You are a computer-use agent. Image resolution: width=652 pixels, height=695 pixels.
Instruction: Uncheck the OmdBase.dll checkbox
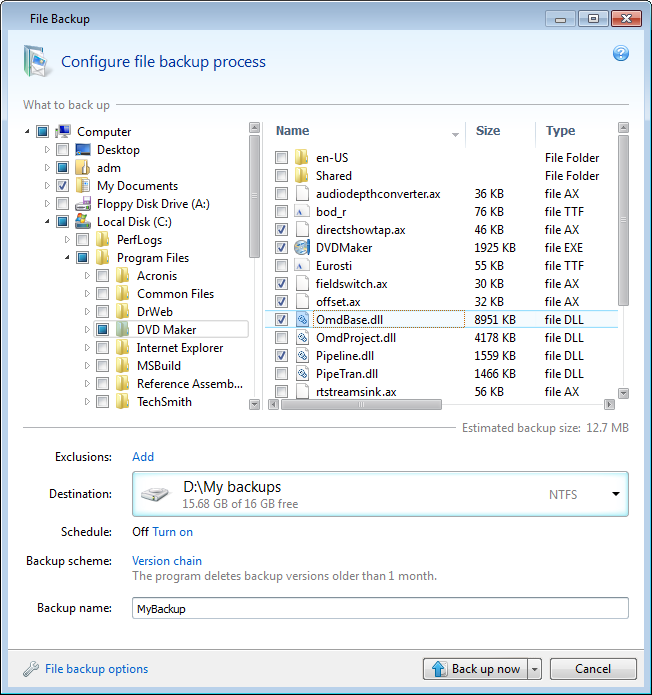point(281,319)
